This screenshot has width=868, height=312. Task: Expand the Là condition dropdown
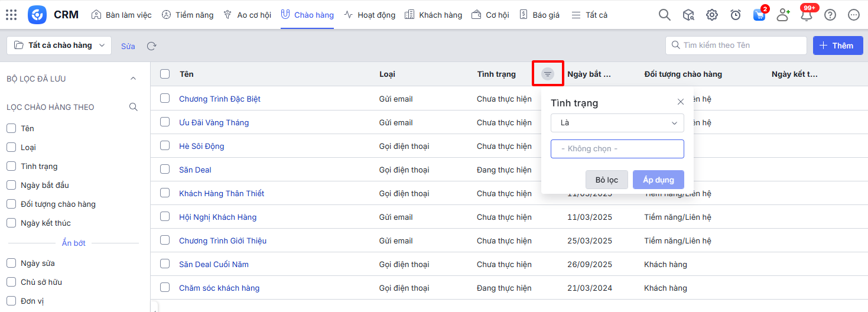(x=617, y=123)
